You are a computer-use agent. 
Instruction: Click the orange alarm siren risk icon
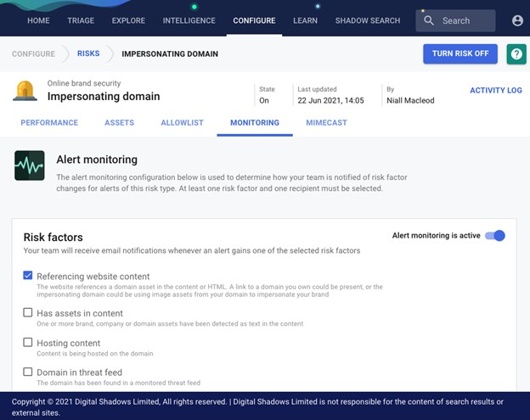coord(25,91)
